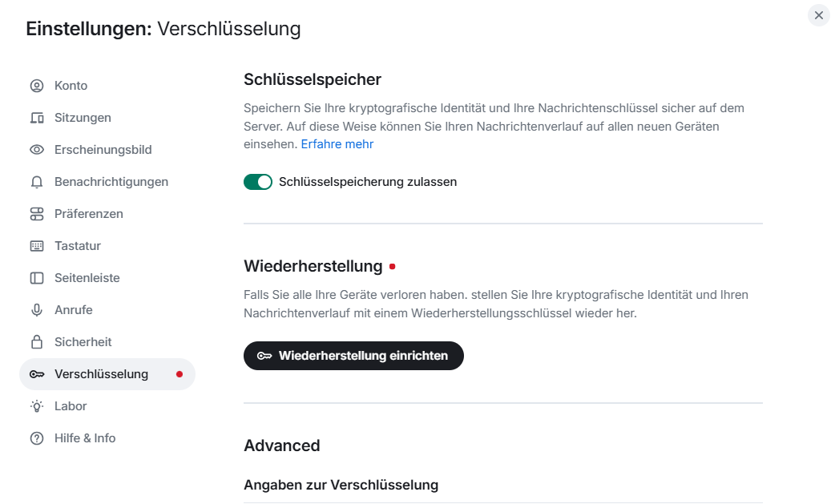
Task: Open the Erfahre mehr link
Action: click(337, 143)
